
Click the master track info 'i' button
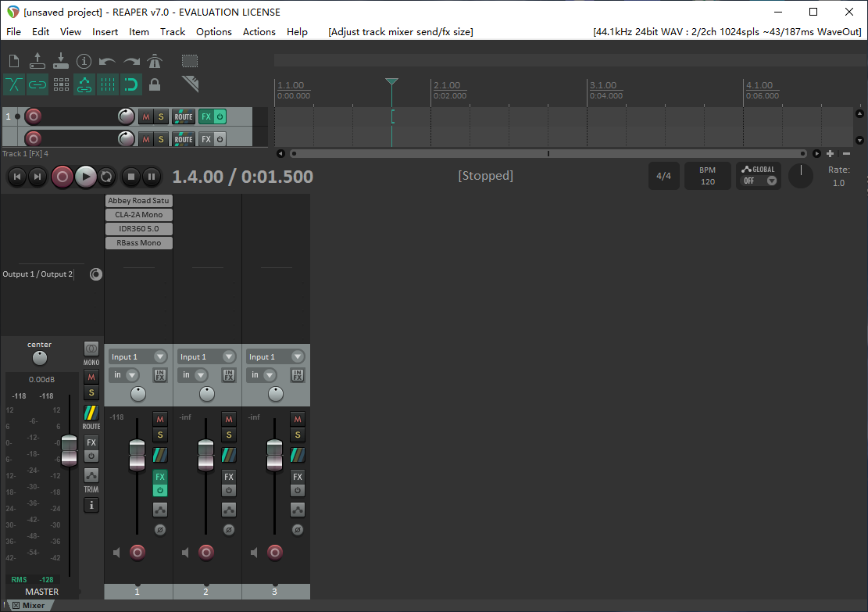coord(91,505)
